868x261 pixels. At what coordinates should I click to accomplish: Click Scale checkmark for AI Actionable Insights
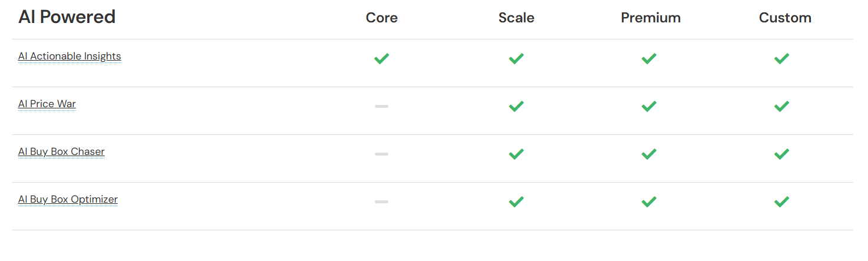[516, 58]
